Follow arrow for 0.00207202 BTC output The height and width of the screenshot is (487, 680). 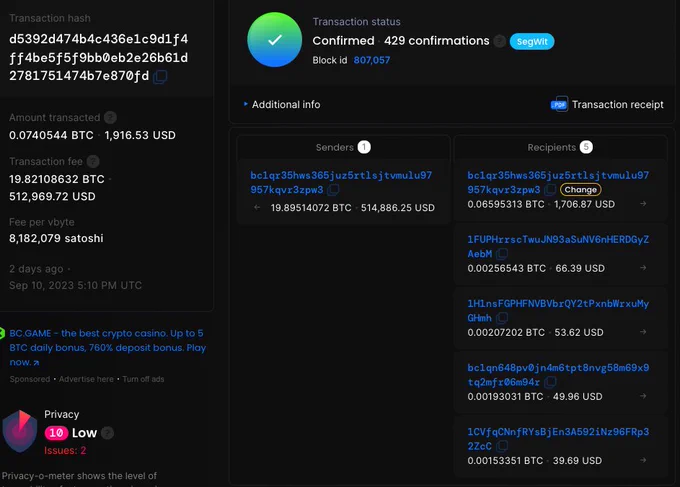(x=643, y=332)
